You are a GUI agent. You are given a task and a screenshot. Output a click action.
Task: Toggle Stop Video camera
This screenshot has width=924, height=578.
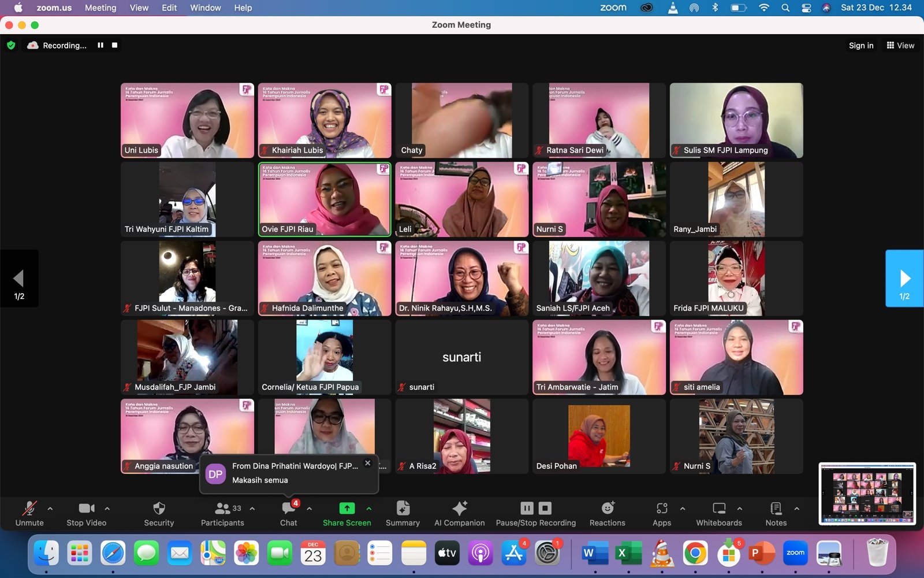(x=87, y=509)
